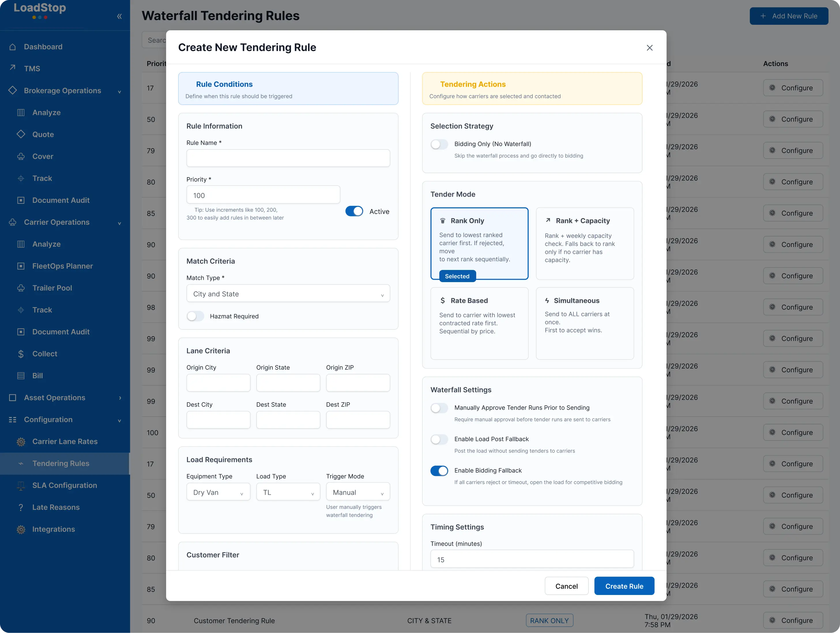Open the Trigger Mode Manual dropdown
The width and height of the screenshot is (840, 633).
click(x=358, y=492)
